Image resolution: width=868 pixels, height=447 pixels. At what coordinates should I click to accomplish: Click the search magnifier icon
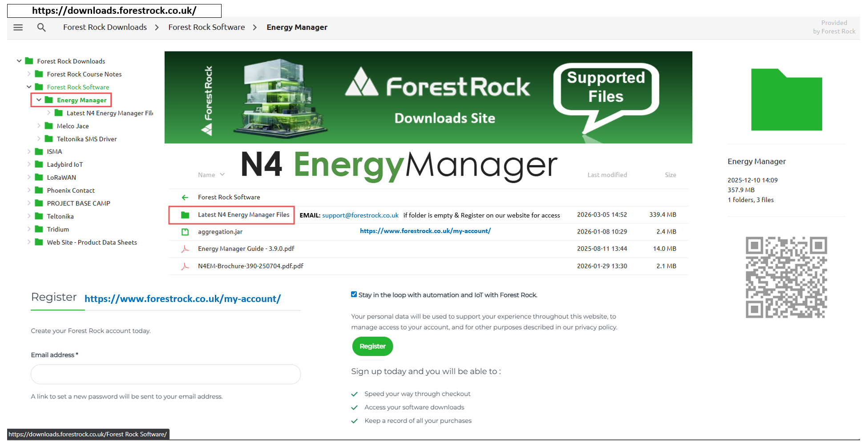(41, 28)
